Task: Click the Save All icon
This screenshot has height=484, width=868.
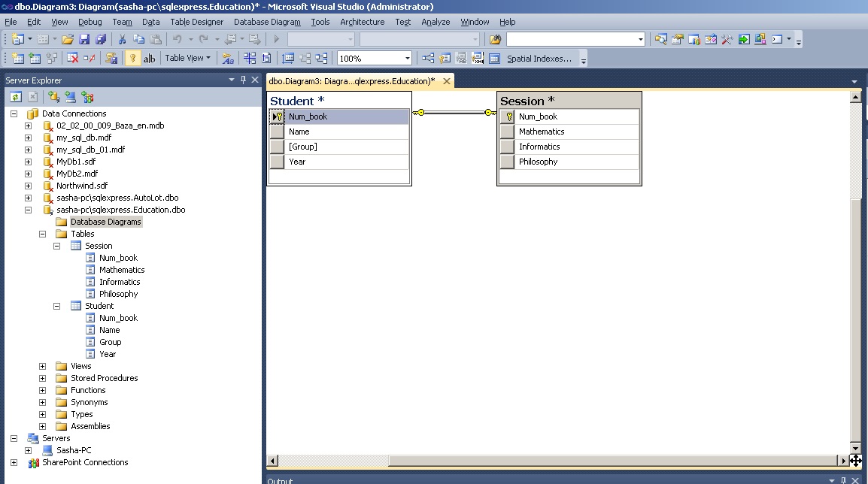Action: pos(101,39)
